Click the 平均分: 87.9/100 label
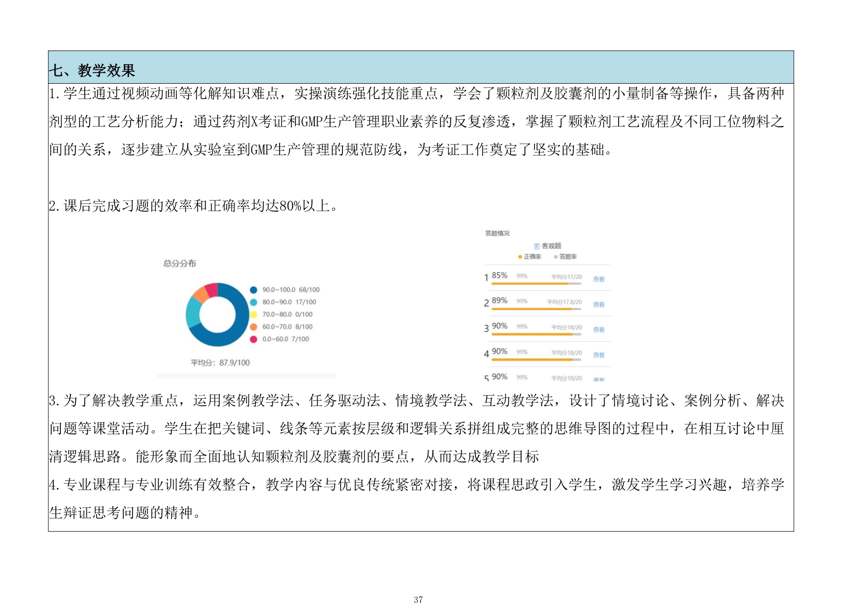 220,363
